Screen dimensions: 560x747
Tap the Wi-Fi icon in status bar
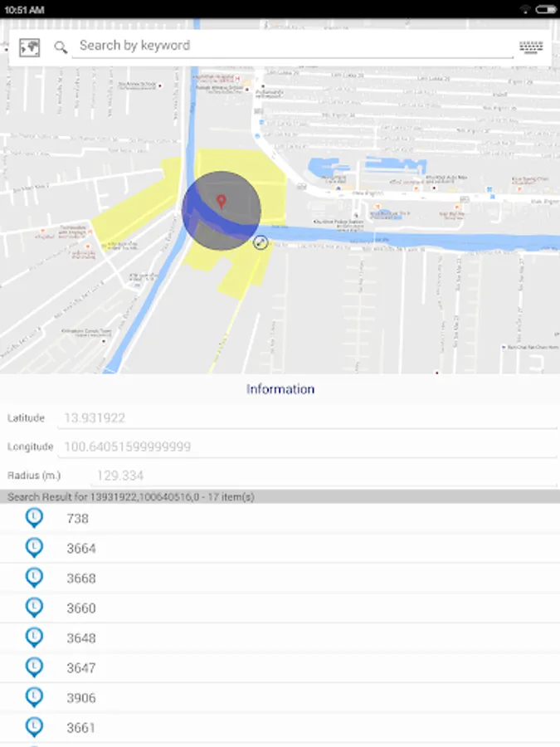coord(525,9)
